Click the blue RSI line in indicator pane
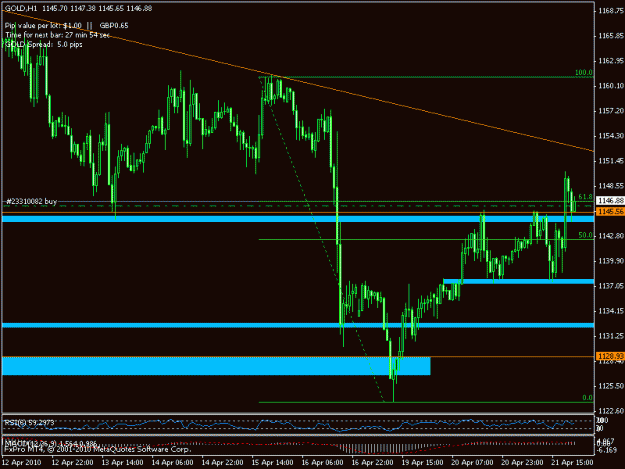Screen dimensions: 625x469 pyautogui.click(x=287, y=423)
